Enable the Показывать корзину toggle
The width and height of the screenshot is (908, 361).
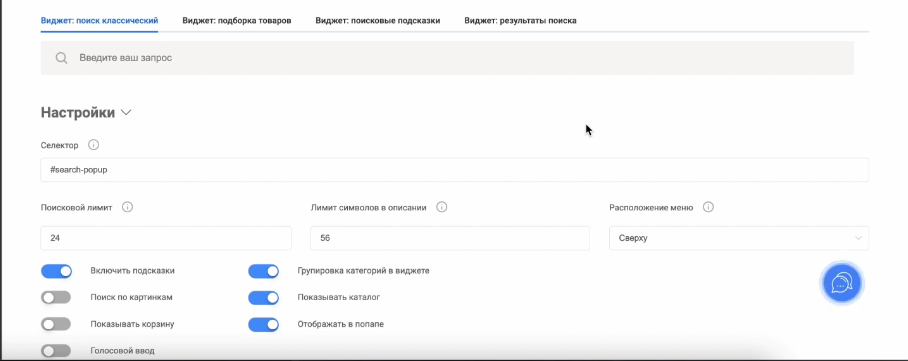point(56,324)
